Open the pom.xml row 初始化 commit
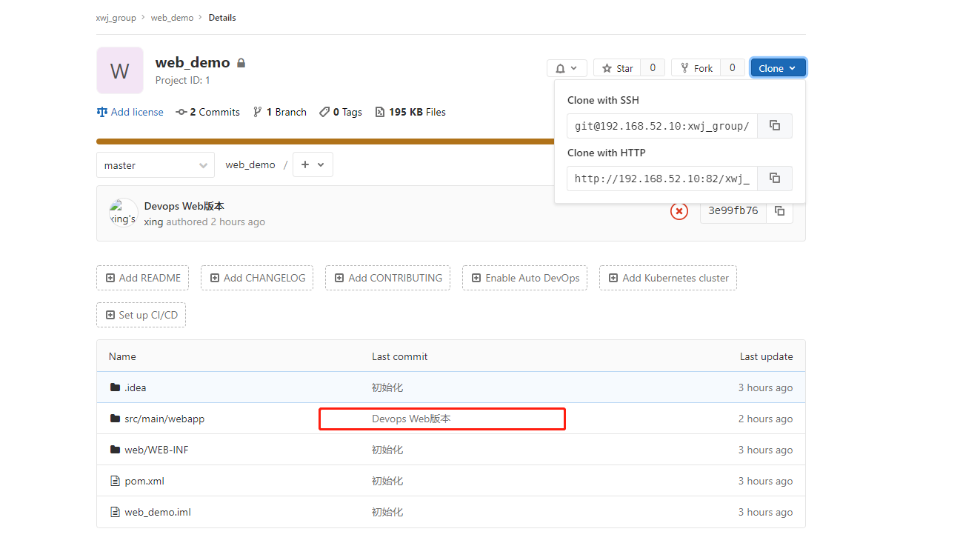 387,481
